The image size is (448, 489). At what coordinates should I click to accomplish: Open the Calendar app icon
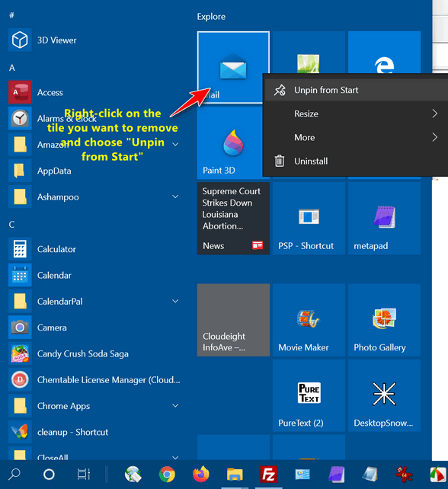(x=20, y=275)
